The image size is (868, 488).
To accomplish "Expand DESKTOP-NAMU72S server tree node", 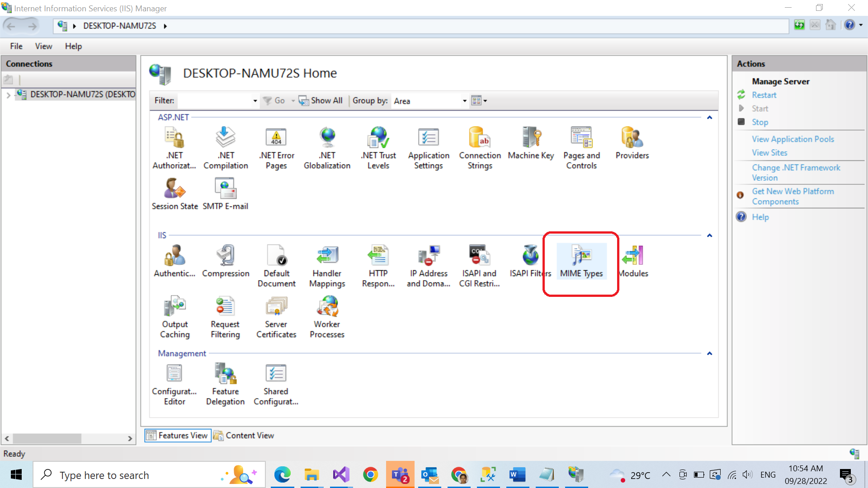I will 8,95.
